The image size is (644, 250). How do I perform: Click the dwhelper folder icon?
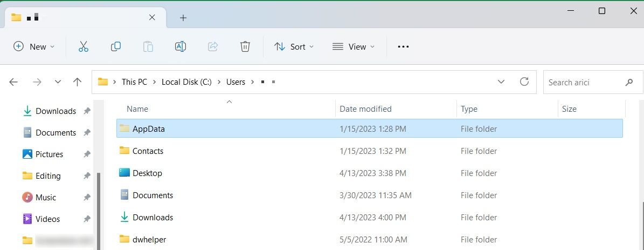(x=124, y=239)
